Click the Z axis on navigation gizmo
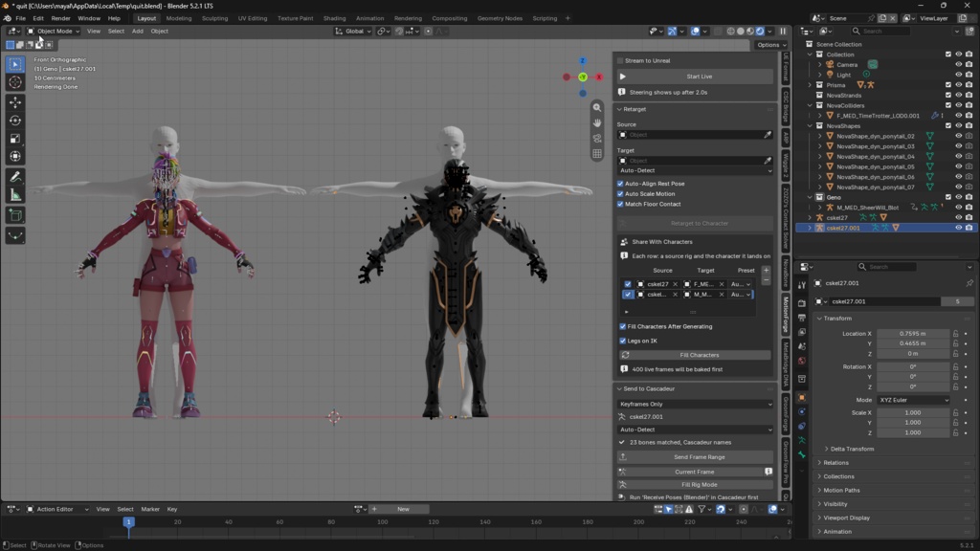 (x=583, y=60)
